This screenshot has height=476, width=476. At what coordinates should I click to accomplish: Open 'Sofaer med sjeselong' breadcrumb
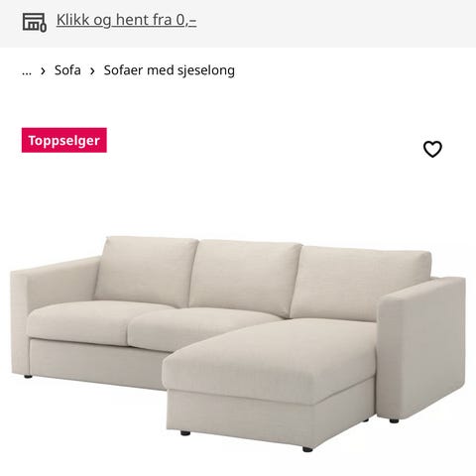point(170,70)
